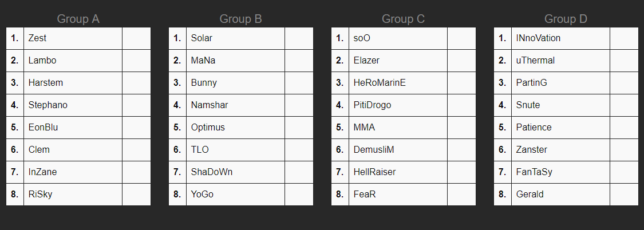Click the Group C heading

pyautogui.click(x=404, y=19)
